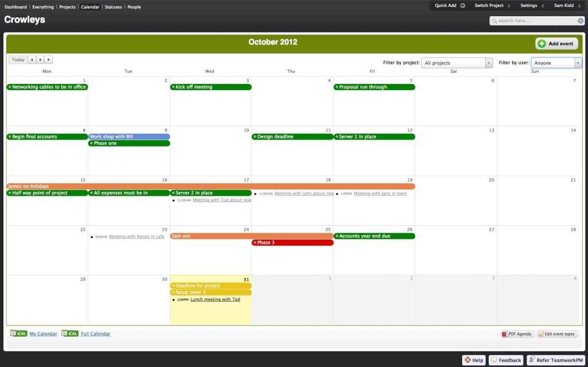Open the All expenses must be in milestone
Screen dimensions: 588x367
pyautogui.click(x=129, y=193)
